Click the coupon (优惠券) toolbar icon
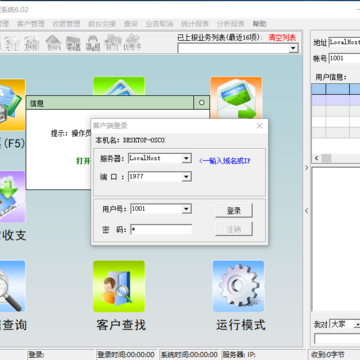This screenshot has width=360, height=360. 132,43
